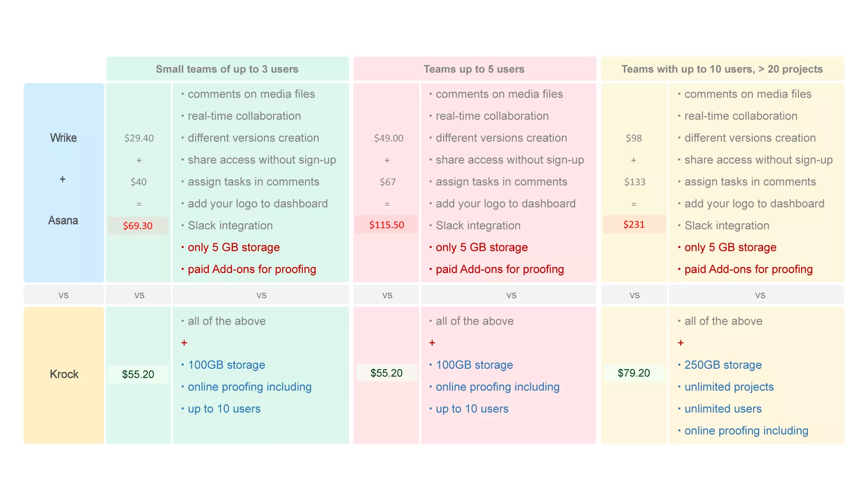Click '250GB storage' in Krock features

click(723, 365)
